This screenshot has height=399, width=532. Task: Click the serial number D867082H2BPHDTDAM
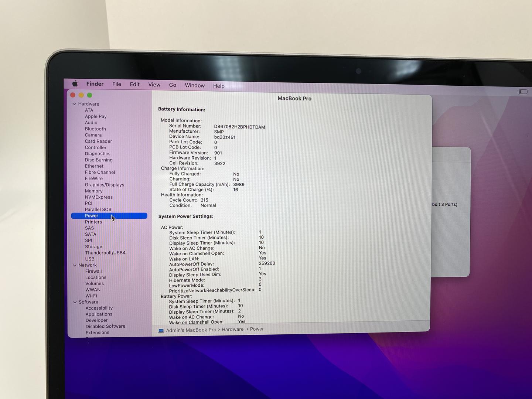click(239, 127)
